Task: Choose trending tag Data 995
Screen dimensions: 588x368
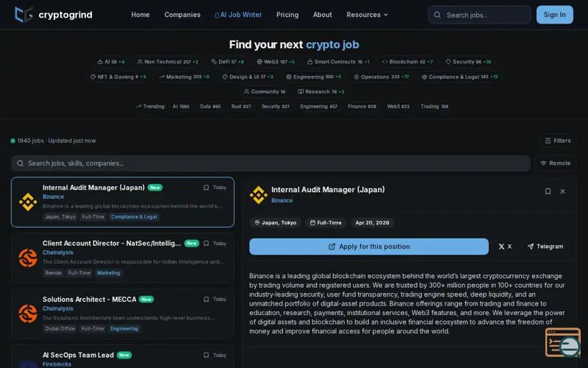Action: (x=210, y=106)
